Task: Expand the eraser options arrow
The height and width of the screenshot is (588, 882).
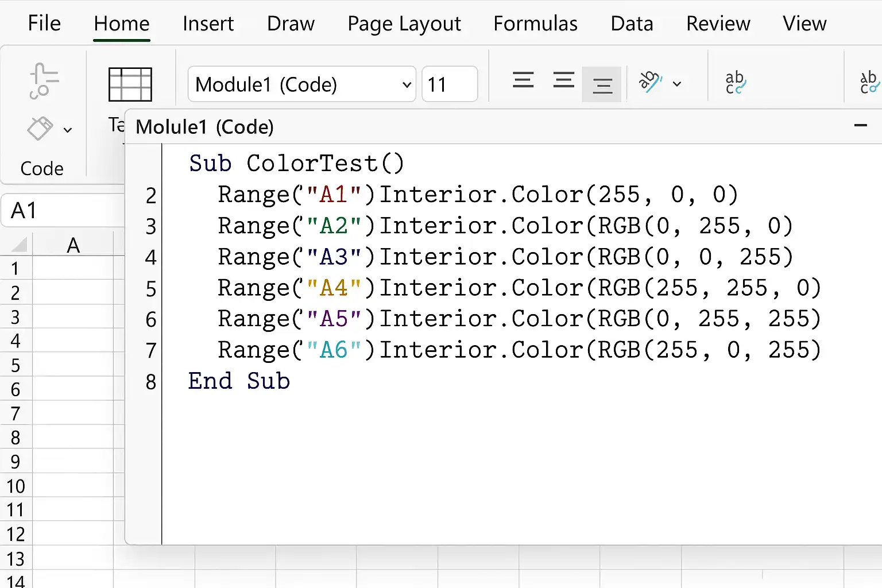Action: [x=68, y=130]
